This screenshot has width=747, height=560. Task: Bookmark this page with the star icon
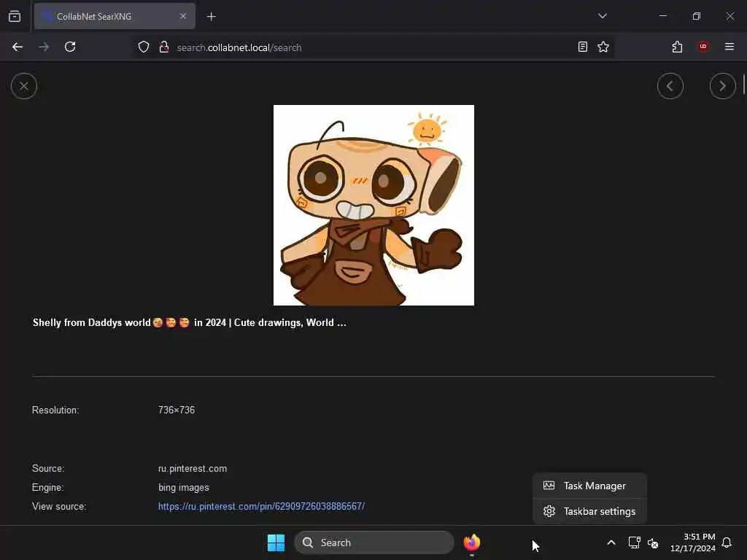(603, 47)
